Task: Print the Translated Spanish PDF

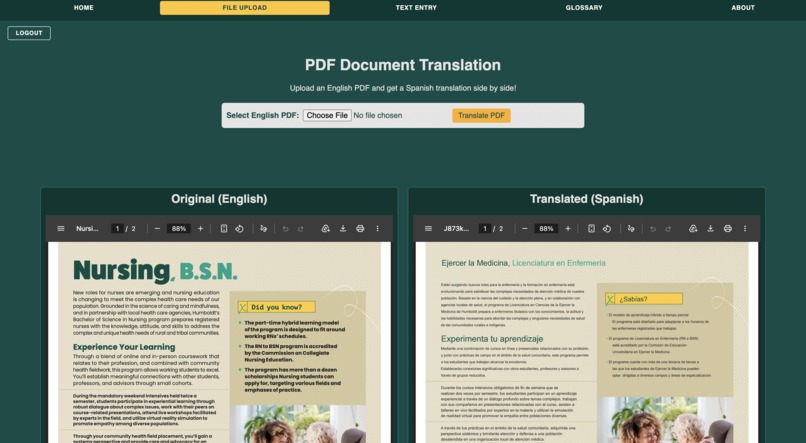Action: [727, 229]
